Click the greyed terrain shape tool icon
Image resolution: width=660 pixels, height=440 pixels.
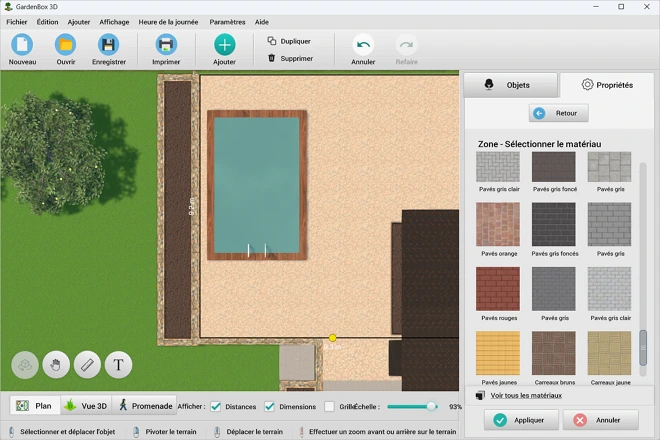(x=25, y=365)
